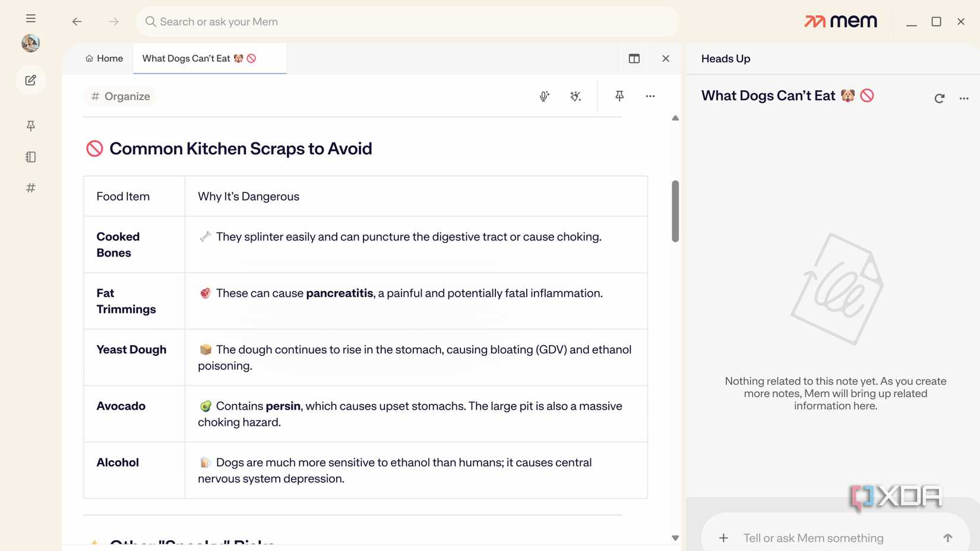The height and width of the screenshot is (551, 980).
Task: Open Heads Up panel more options
Action: click(964, 98)
